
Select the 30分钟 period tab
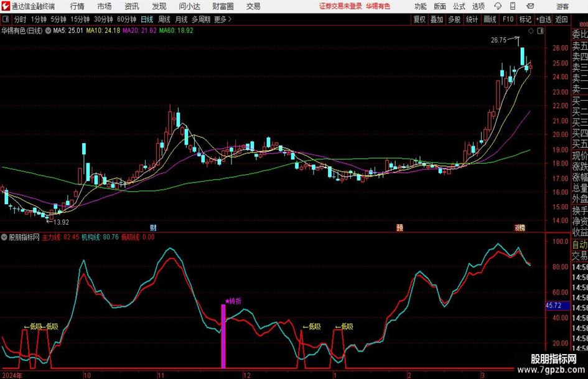pos(103,19)
